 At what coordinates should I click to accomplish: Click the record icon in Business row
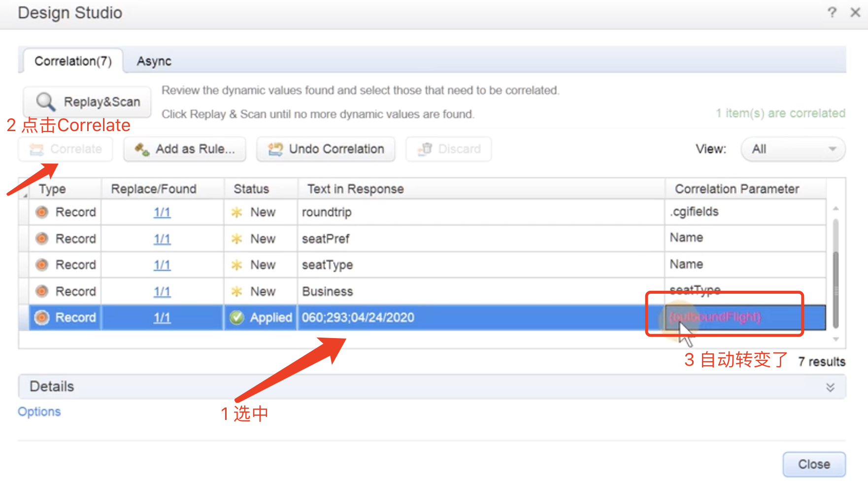[42, 291]
